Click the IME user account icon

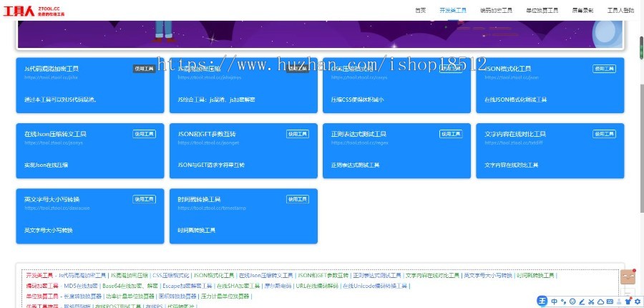[620, 302]
